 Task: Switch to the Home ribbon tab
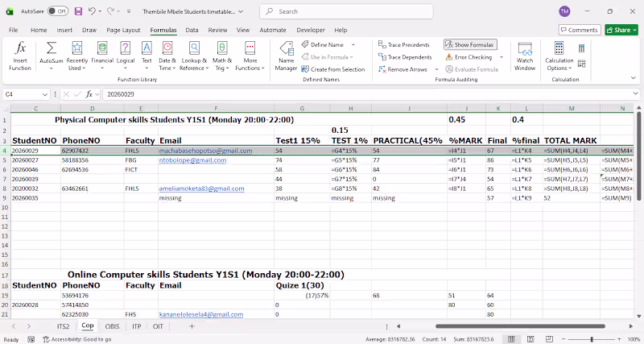point(39,30)
